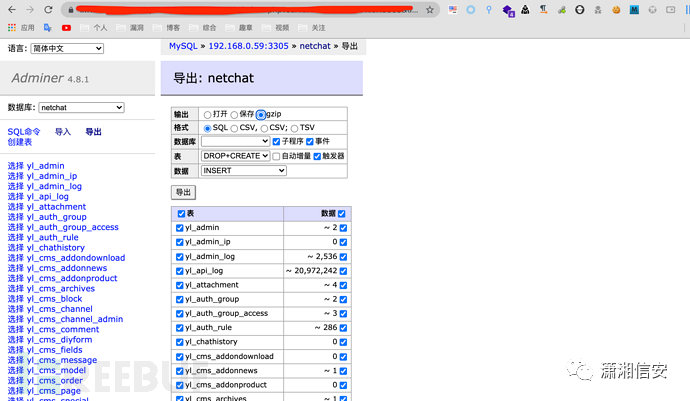Screen dimensions: 690x401
Task: Click the blue M extension icon
Action: click(x=634, y=9)
